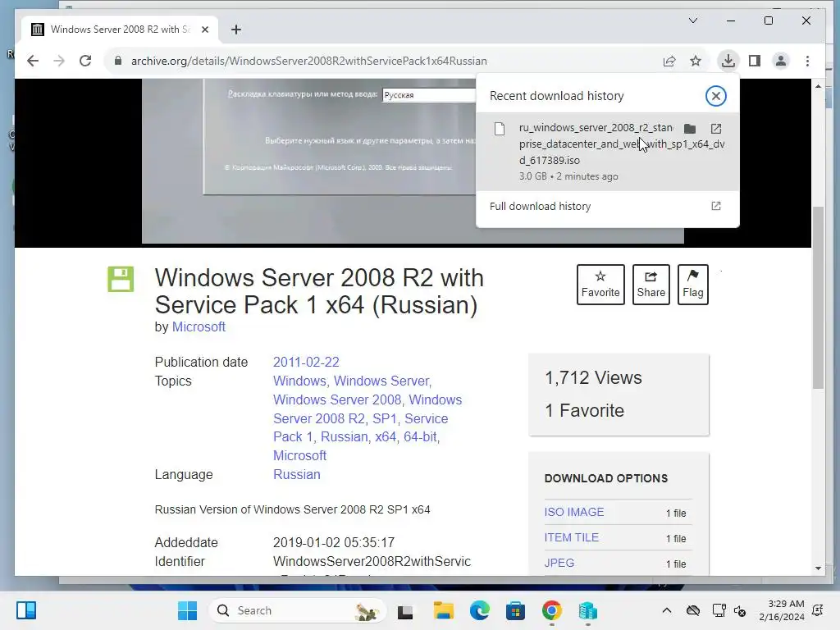Open the Russian language link
This screenshot has width=840, height=630.
(296, 475)
